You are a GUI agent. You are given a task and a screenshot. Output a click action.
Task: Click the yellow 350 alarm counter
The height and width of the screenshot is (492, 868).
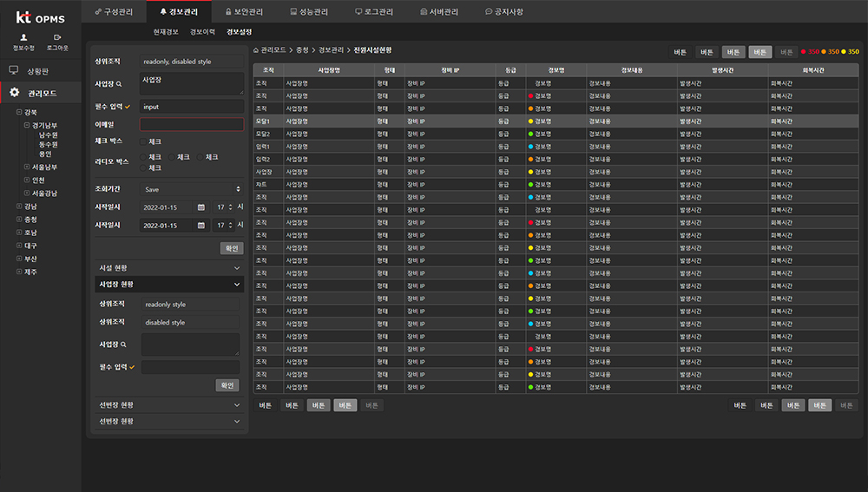pos(851,52)
